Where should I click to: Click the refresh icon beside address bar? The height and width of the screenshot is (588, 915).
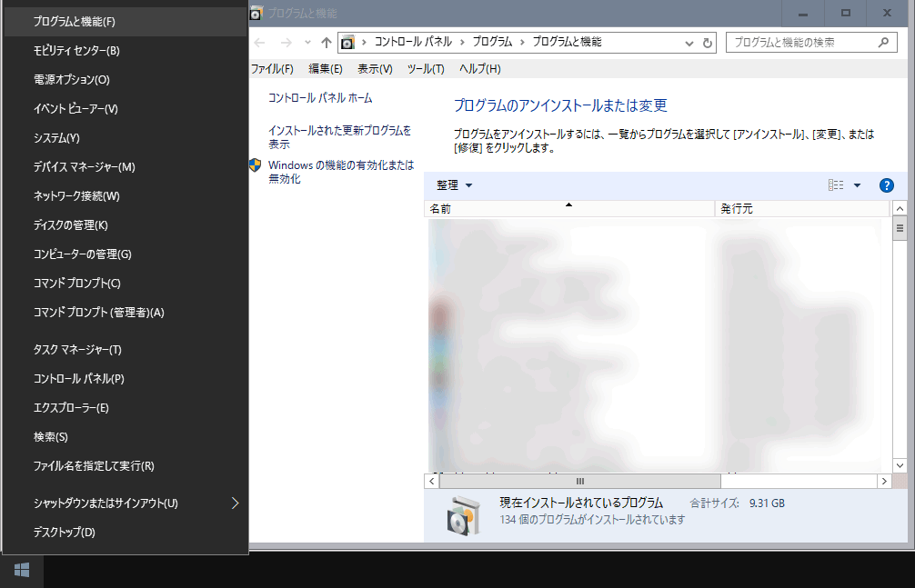click(709, 43)
